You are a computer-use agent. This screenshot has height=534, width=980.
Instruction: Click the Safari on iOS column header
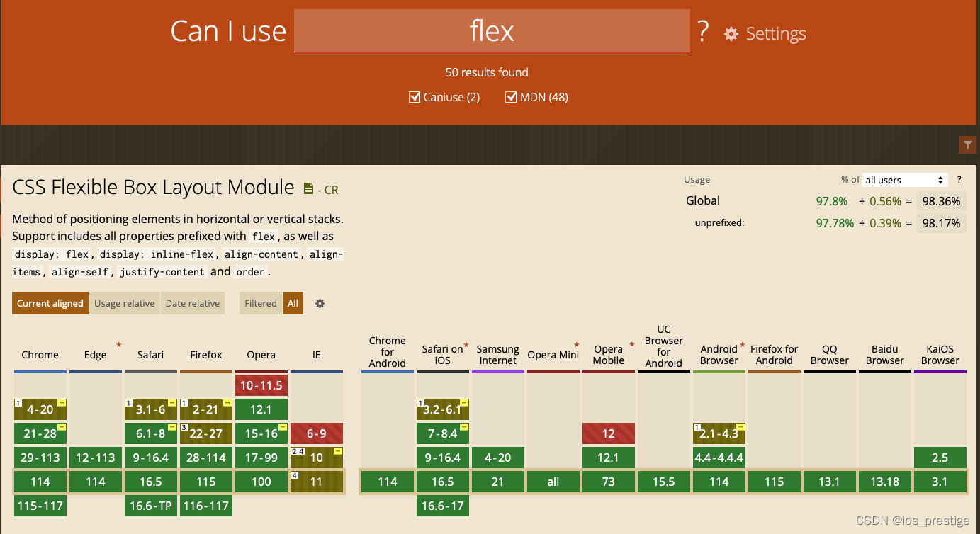click(x=443, y=355)
